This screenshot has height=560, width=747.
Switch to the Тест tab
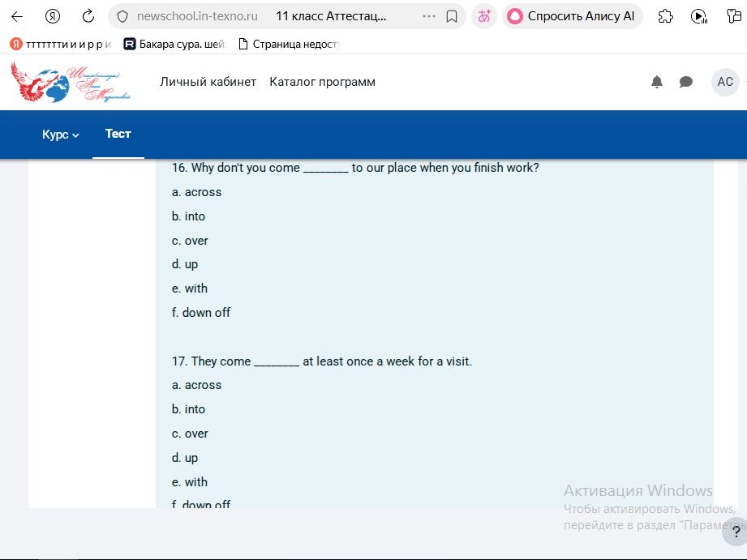[118, 134]
